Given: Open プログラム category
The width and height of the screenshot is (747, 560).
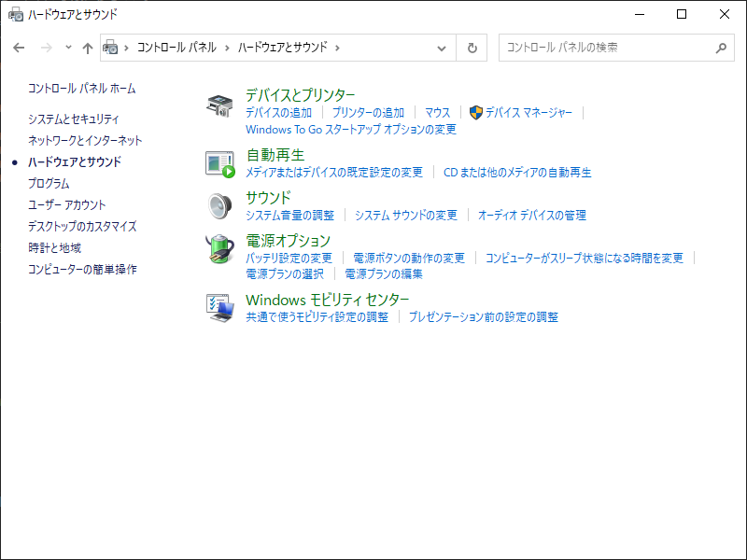Looking at the screenshot, I should click(49, 183).
